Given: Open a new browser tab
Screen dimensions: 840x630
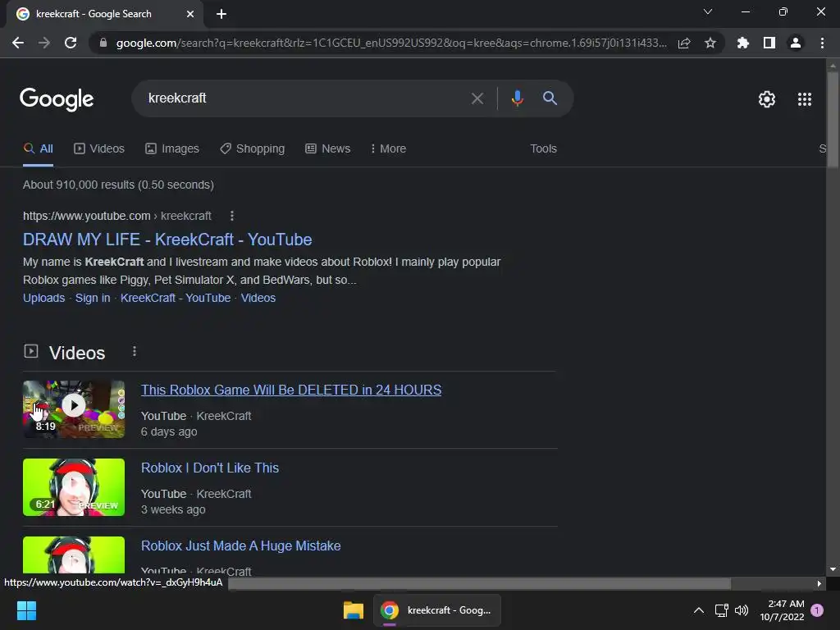Looking at the screenshot, I should (221, 14).
